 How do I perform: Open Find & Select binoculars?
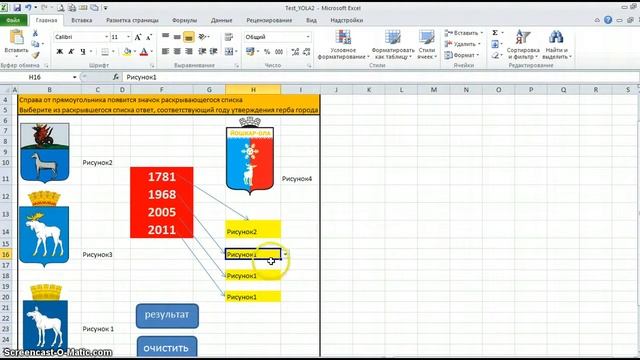click(x=556, y=45)
